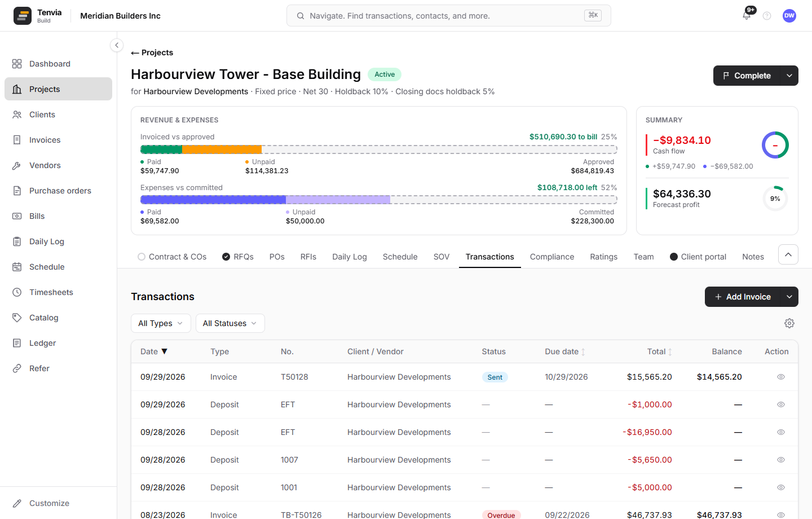
Task: View deposit 1001 via eye icon
Action: tap(781, 487)
